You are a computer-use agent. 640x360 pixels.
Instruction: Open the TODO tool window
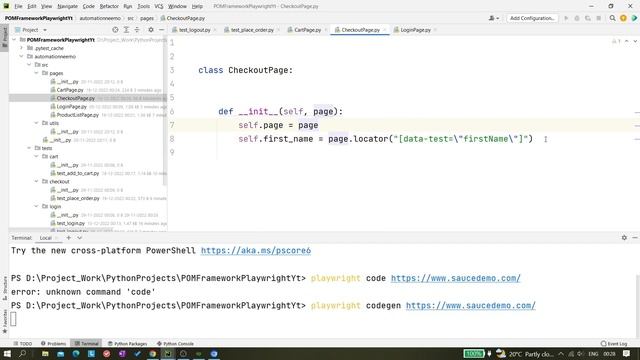click(23, 343)
